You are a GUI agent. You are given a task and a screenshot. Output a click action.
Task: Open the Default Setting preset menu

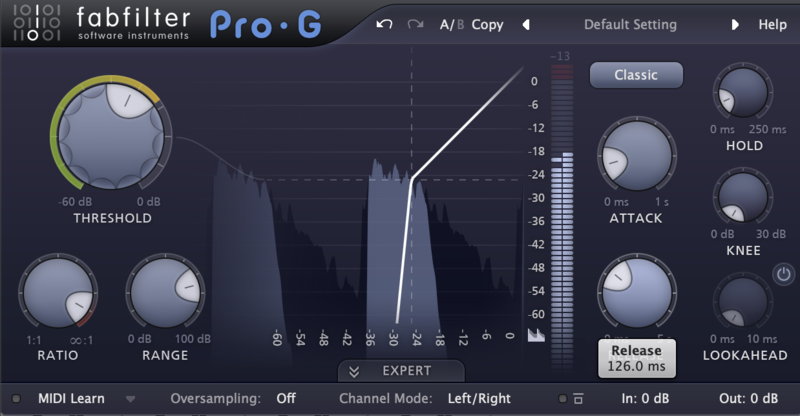[x=630, y=25]
